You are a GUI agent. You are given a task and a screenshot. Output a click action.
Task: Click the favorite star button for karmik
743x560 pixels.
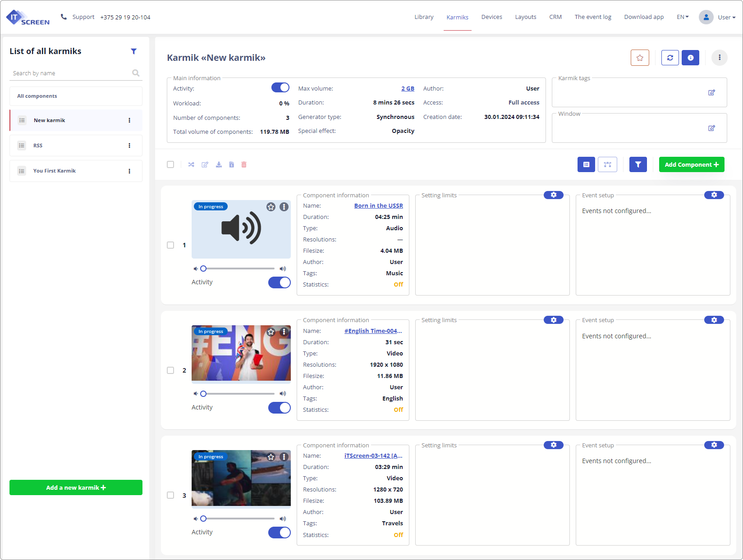pos(639,58)
